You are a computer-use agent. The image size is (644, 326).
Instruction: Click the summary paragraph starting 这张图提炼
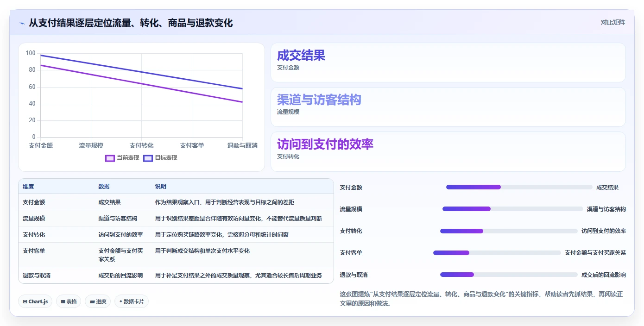click(481, 299)
